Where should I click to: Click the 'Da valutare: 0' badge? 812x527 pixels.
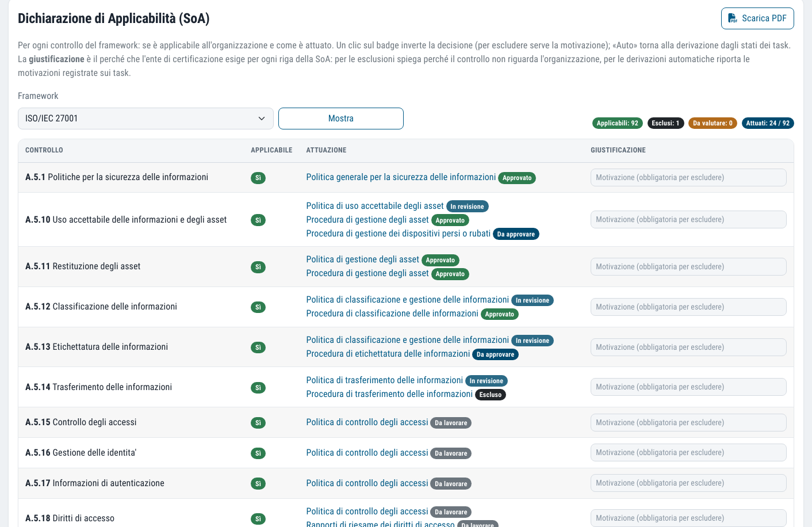coord(713,123)
